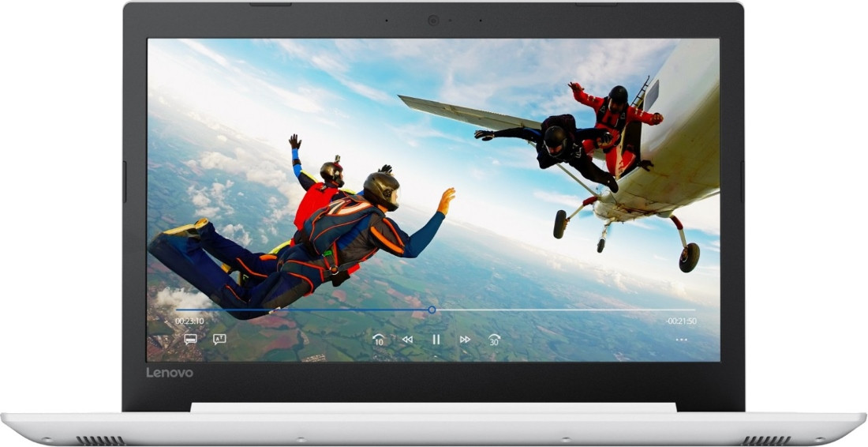Click the webcam lens above the screen

(x=433, y=20)
